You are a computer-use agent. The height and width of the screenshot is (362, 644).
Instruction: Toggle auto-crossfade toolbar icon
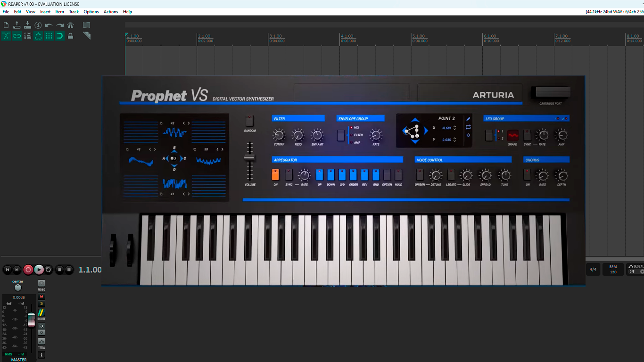pos(6,36)
